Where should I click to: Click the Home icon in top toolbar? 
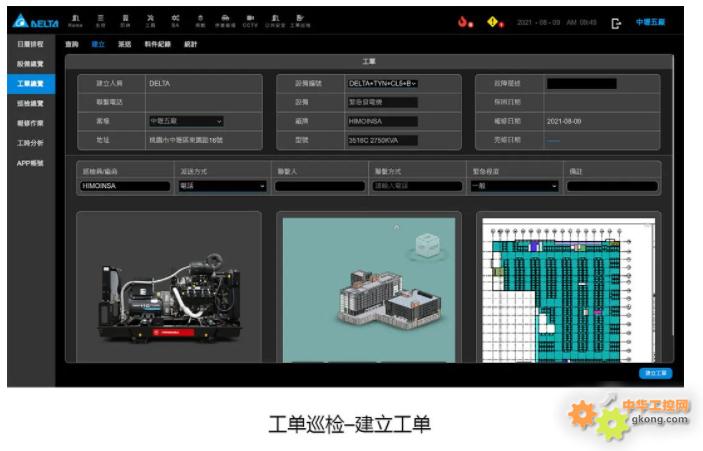click(x=75, y=20)
